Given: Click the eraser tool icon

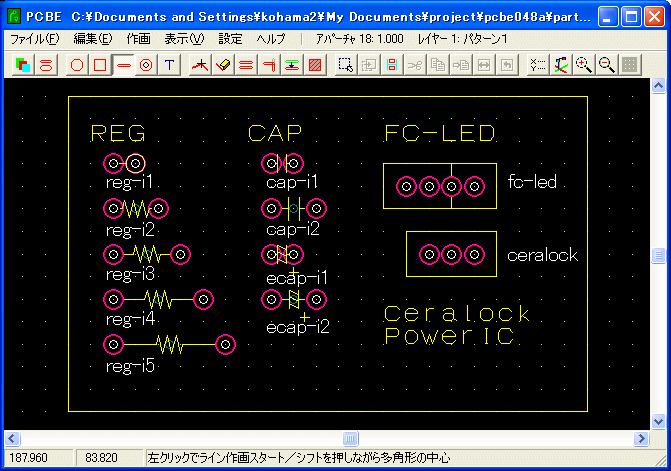Looking at the screenshot, I should tap(225, 65).
